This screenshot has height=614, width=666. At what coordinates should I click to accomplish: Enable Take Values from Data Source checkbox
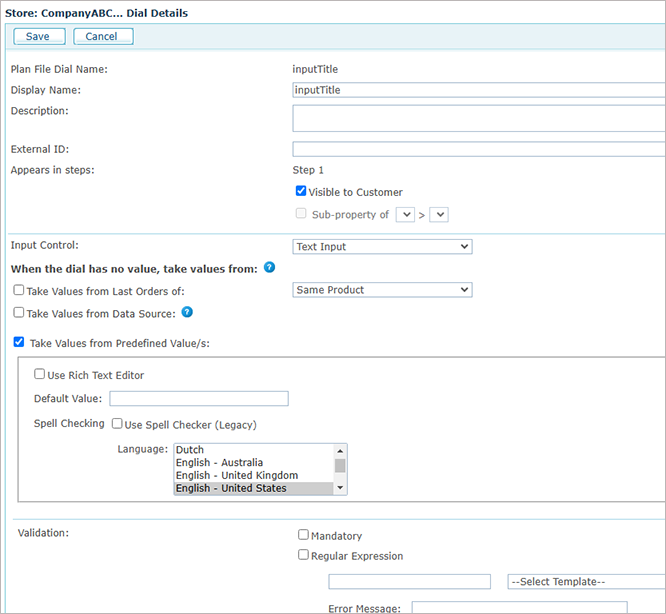pos(19,313)
